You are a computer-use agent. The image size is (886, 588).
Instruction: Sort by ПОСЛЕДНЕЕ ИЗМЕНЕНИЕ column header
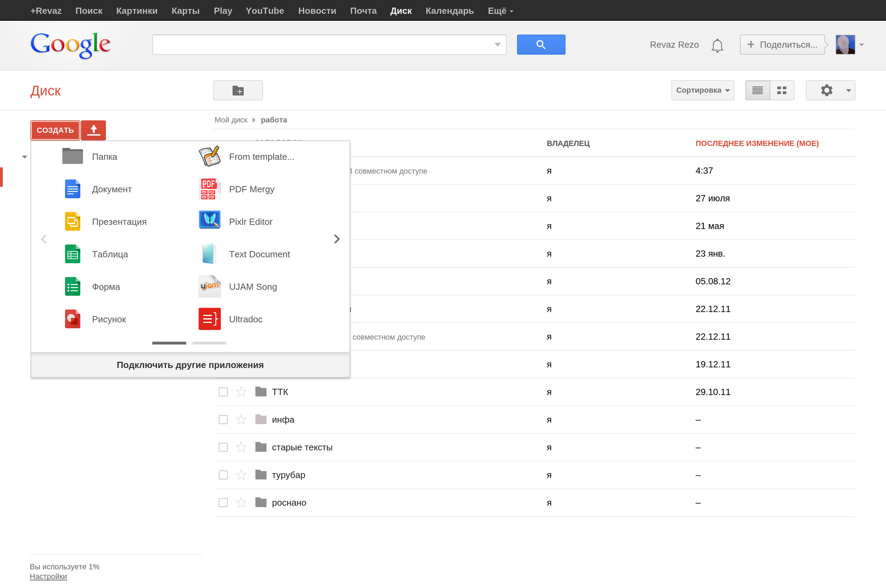coord(757,143)
